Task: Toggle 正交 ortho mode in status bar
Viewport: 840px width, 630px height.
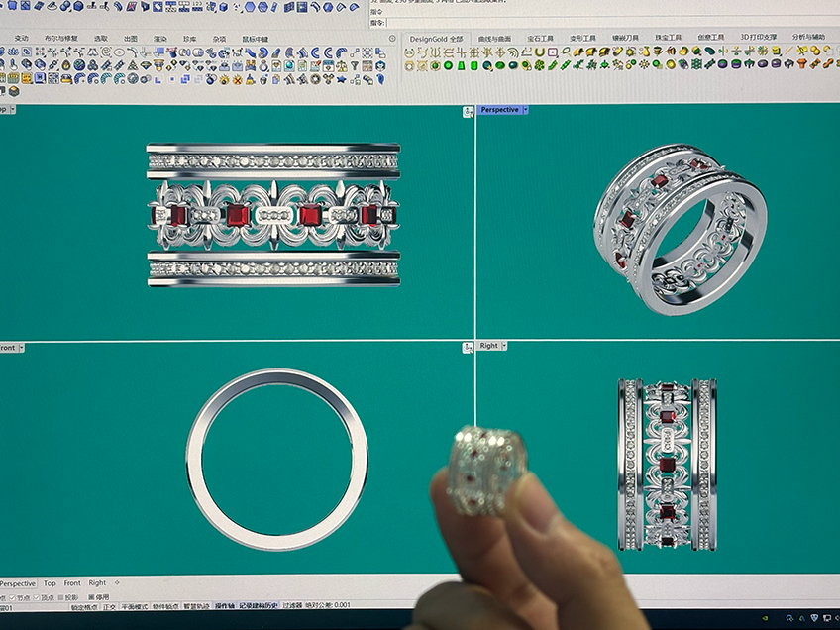Action: tap(109, 606)
